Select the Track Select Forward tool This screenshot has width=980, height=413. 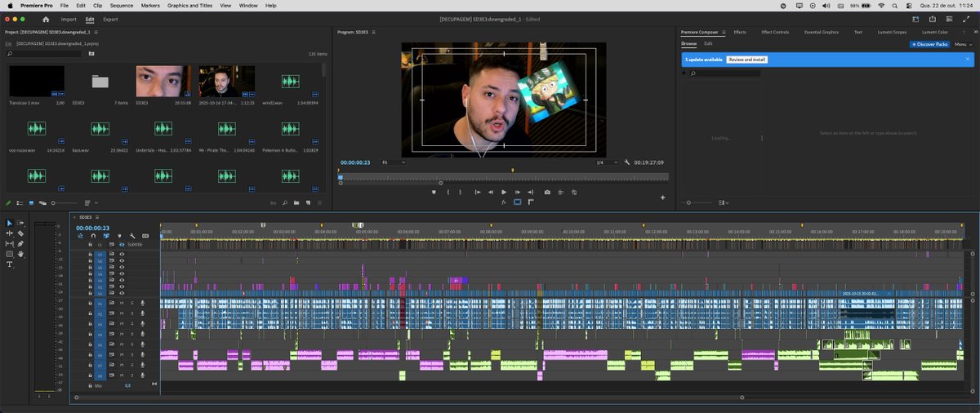(x=20, y=223)
